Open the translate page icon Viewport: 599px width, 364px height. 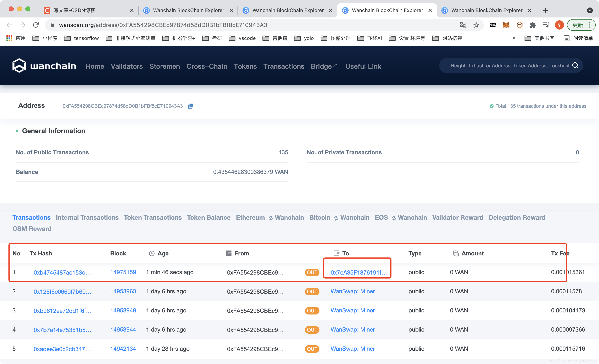pos(463,25)
